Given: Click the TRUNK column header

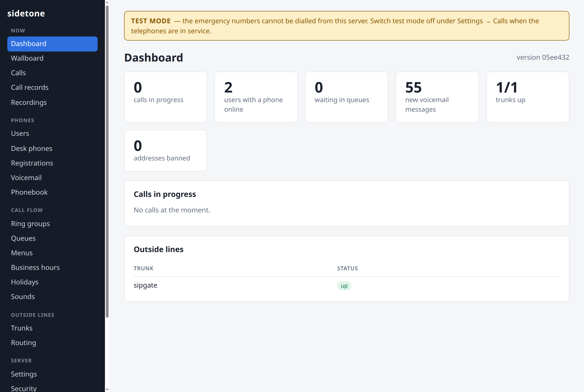Looking at the screenshot, I should 144,268.
